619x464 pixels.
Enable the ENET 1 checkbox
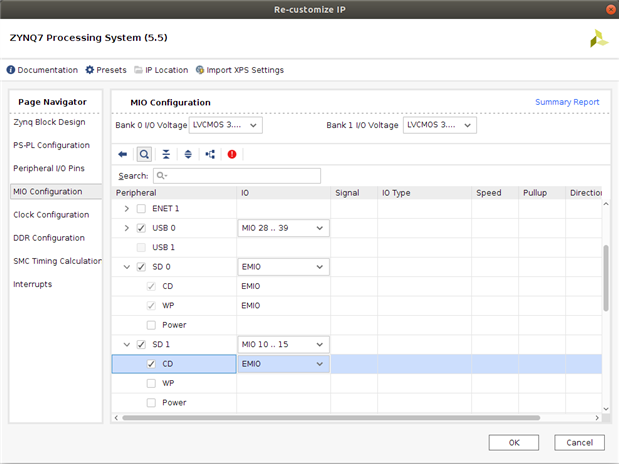[141, 209]
